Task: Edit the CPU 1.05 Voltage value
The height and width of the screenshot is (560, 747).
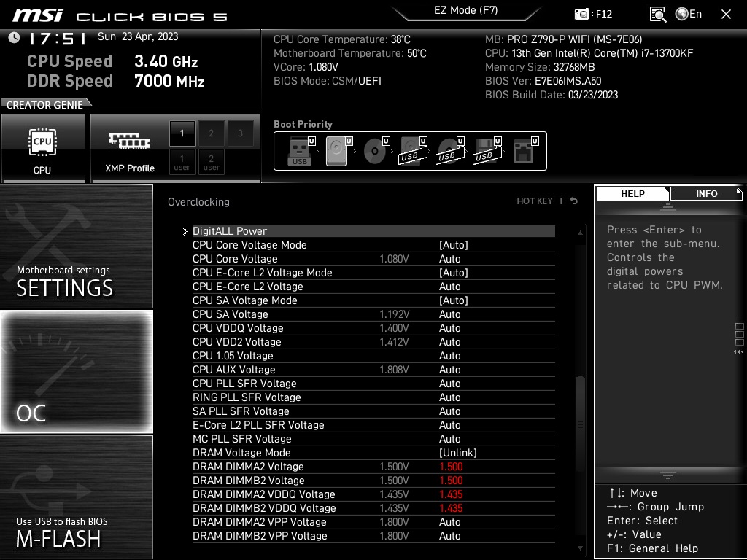Action: 449,355
